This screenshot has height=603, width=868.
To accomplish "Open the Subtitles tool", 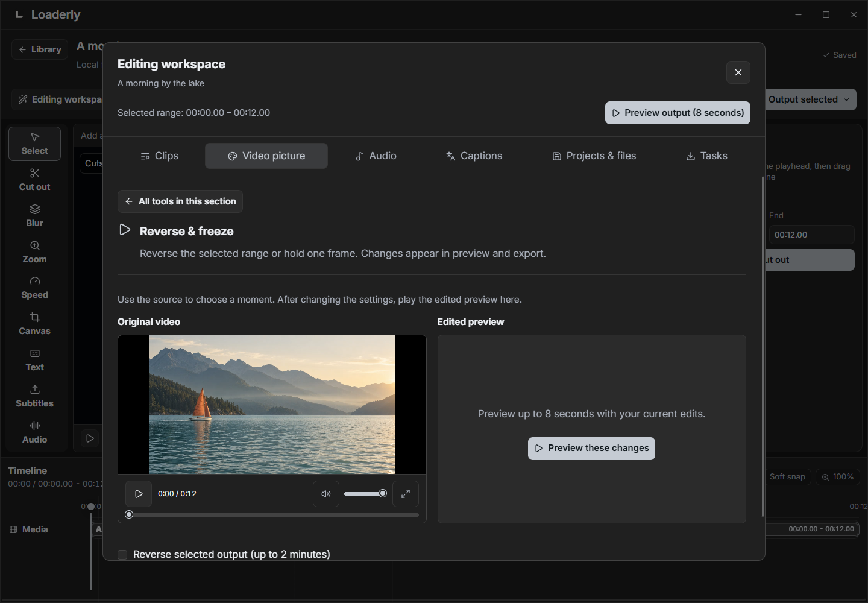I will pyautogui.click(x=34, y=396).
